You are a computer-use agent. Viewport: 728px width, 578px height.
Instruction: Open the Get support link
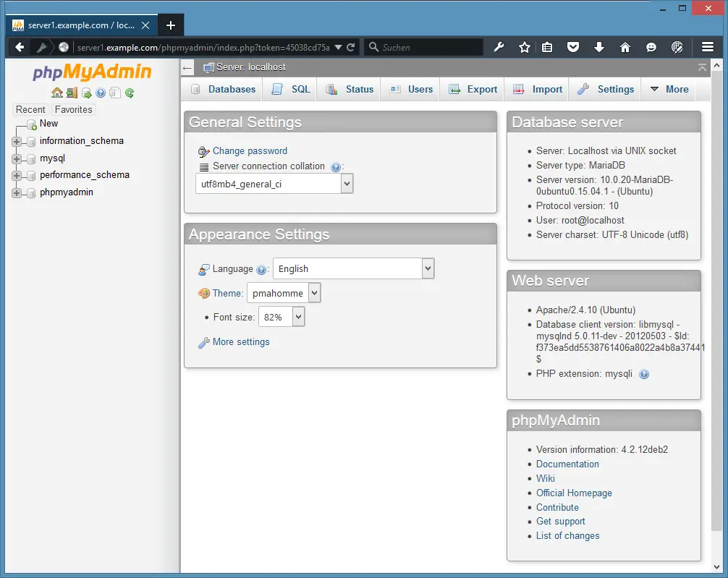tap(560, 522)
